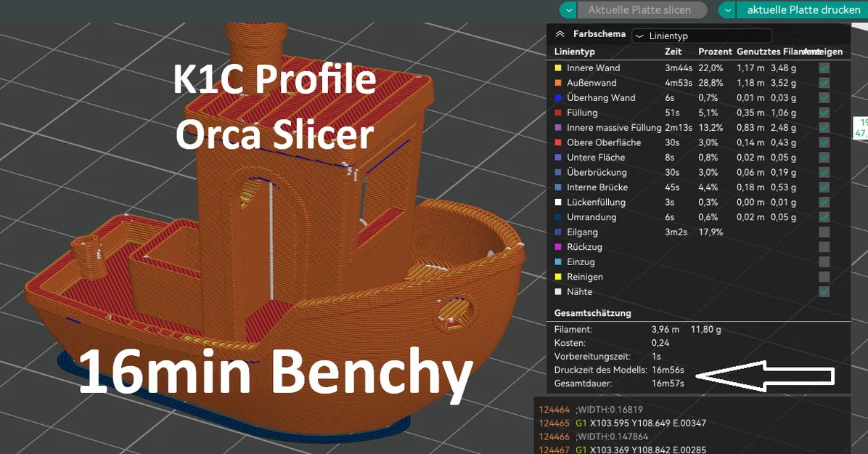This screenshot has height=454, width=868.
Task: Click the Druckzeit des Modells value 16m56s
Action: click(x=668, y=370)
